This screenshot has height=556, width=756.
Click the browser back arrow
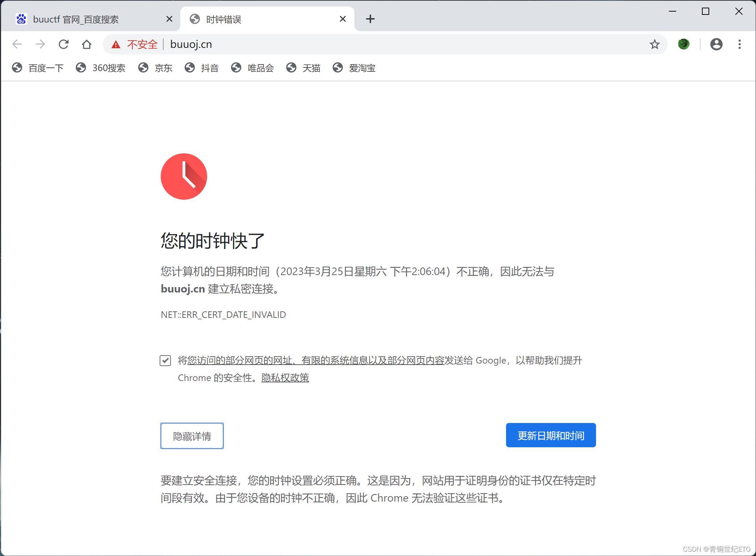tap(17, 44)
